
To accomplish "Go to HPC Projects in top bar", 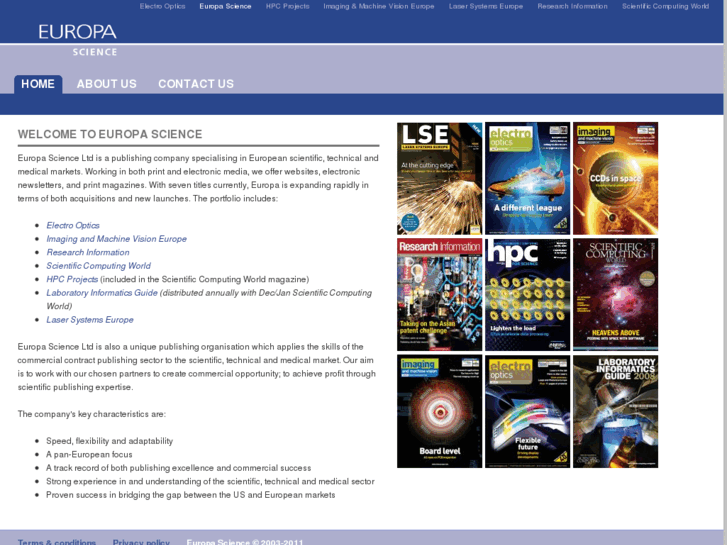I will [287, 6].
